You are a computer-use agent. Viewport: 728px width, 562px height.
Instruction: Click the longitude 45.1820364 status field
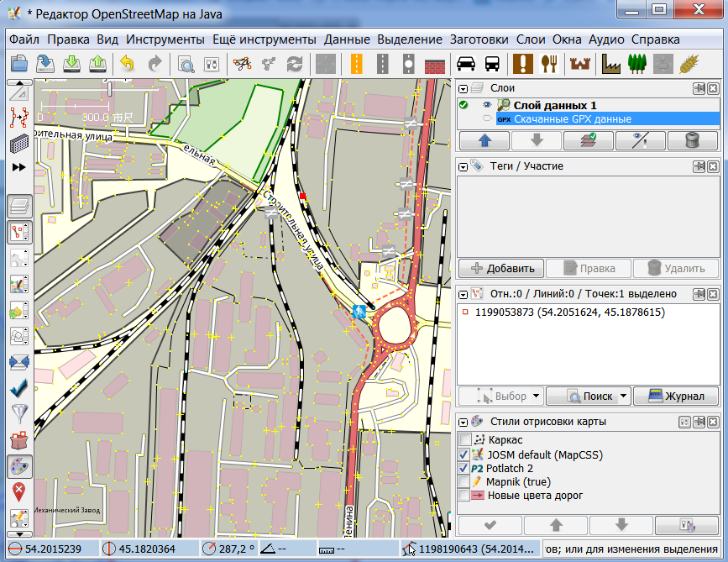pos(149,549)
